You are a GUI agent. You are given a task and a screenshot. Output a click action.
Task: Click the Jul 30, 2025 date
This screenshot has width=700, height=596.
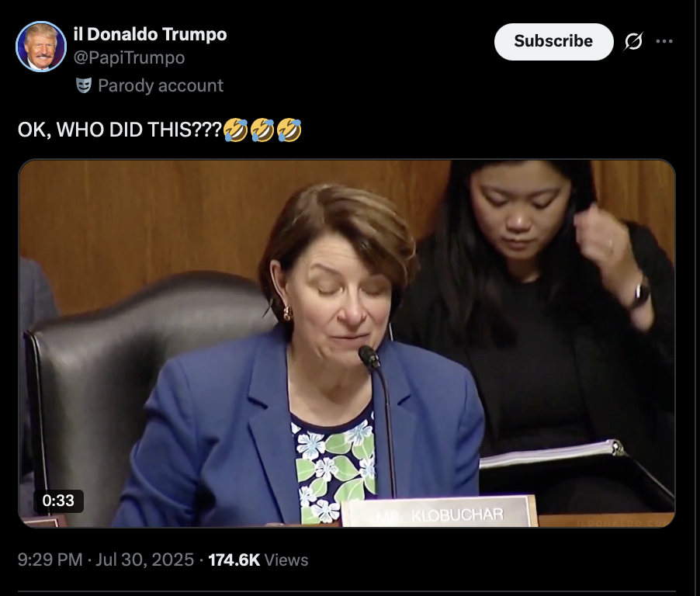pyautogui.click(x=145, y=560)
